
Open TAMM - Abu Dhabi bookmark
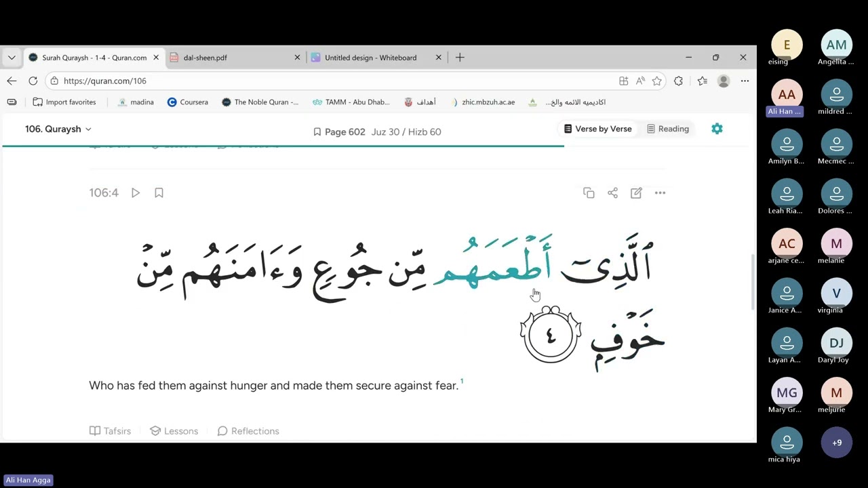click(x=351, y=102)
